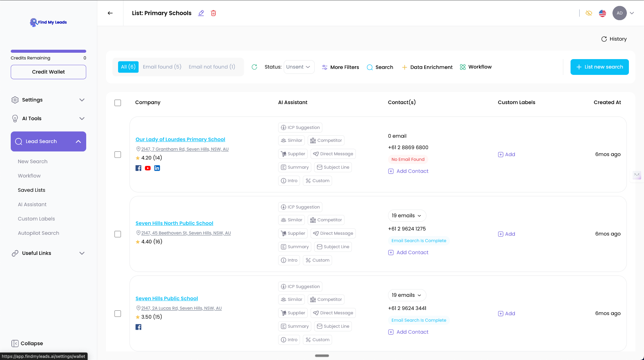The image size is (644, 360).
Task: Open New Search in sidebar
Action: [x=33, y=162]
